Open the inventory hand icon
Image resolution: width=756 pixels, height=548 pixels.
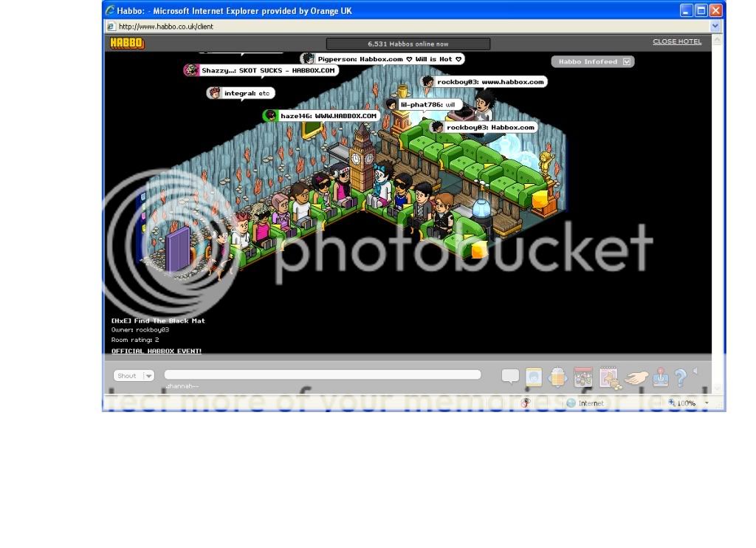coord(636,378)
